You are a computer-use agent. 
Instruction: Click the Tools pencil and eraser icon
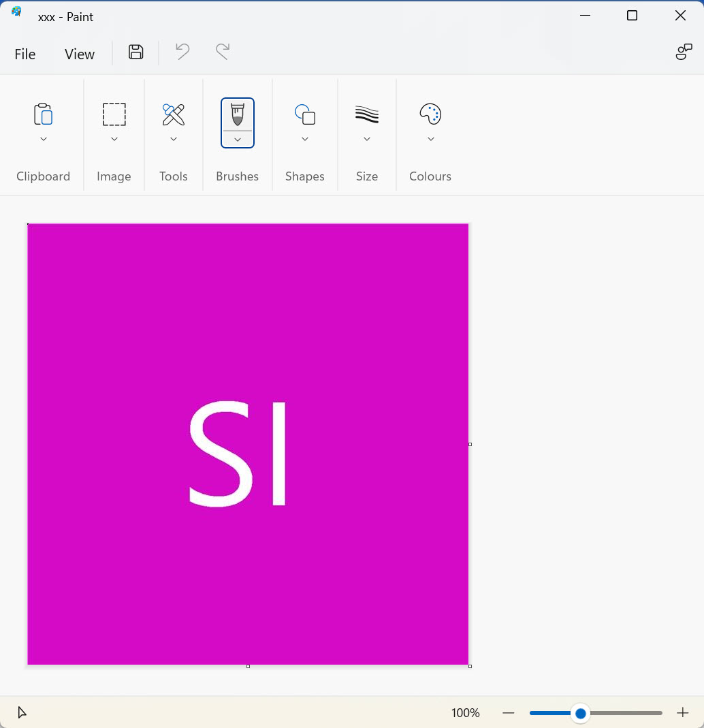[174, 114]
